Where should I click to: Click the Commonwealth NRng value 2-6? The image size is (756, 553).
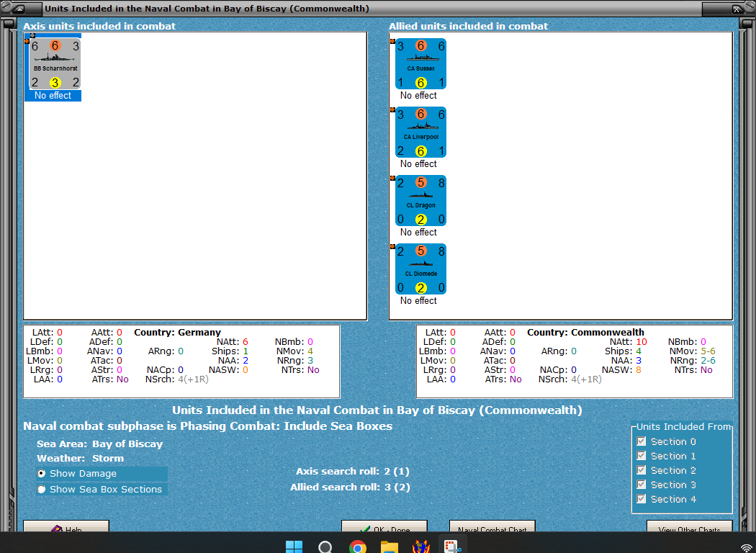(x=708, y=361)
